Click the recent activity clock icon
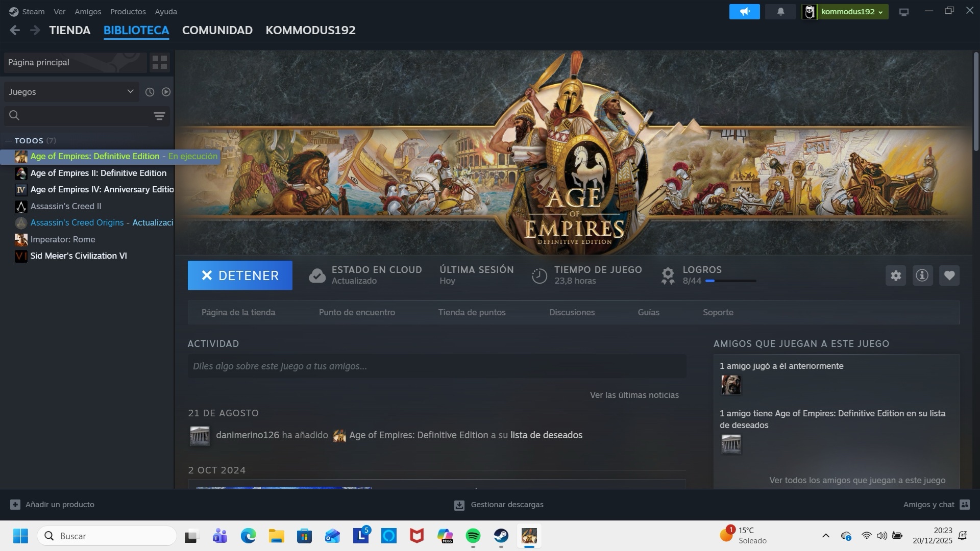980x551 pixels. tap(150, 92)
